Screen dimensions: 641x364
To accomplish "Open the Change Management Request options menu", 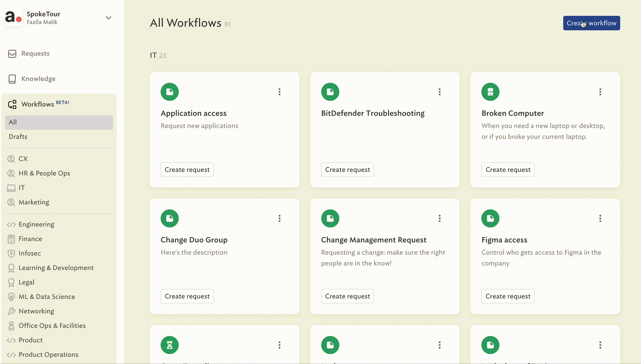I will click(x=439, y=218).
